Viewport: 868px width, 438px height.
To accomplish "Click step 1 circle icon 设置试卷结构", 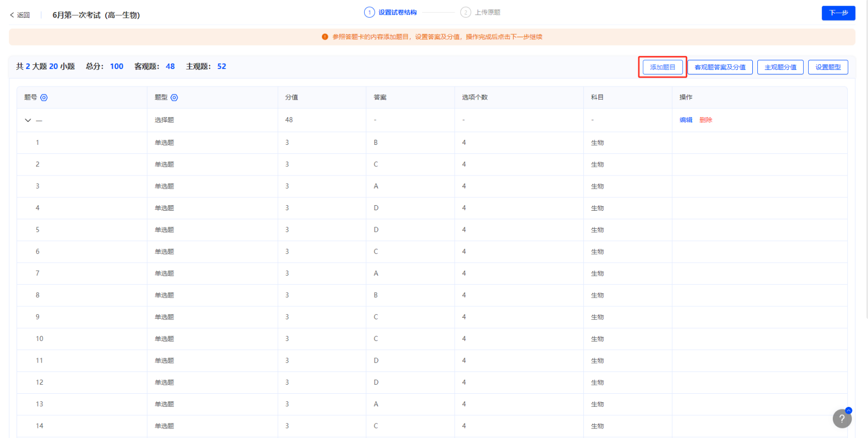I will point(369,12).
